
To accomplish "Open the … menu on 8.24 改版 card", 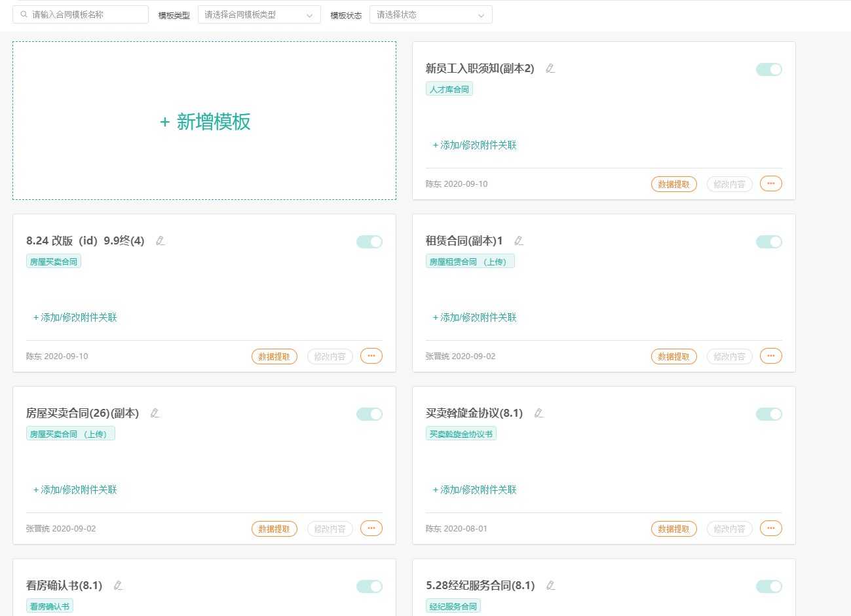I will point(371,356).
